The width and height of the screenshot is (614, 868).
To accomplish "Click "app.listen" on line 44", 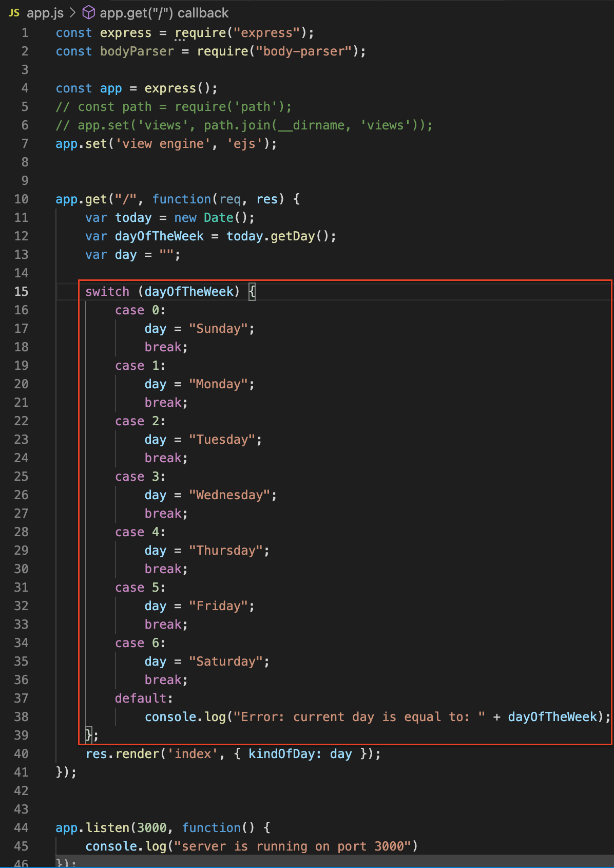I will (92, 828).
